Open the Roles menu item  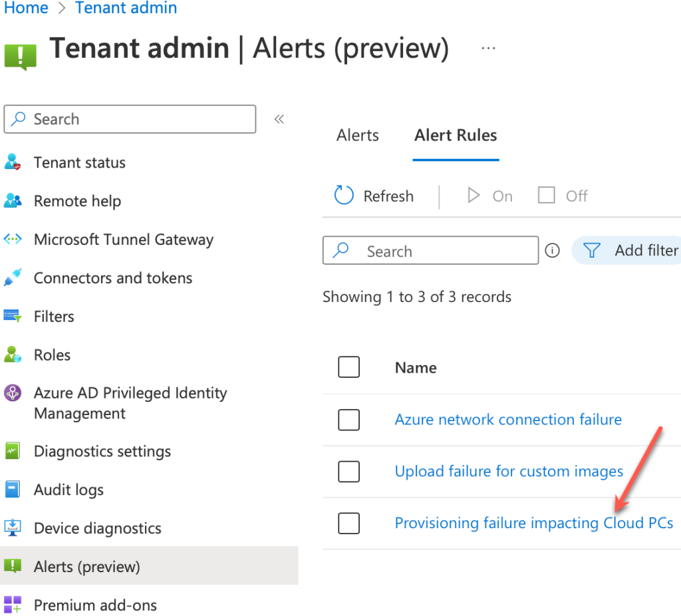(52, 355)
